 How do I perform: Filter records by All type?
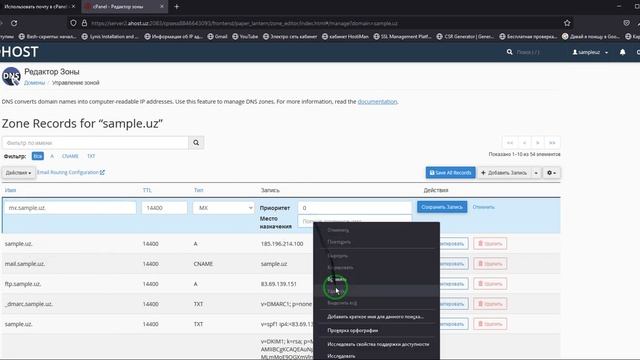pos(38,156)
